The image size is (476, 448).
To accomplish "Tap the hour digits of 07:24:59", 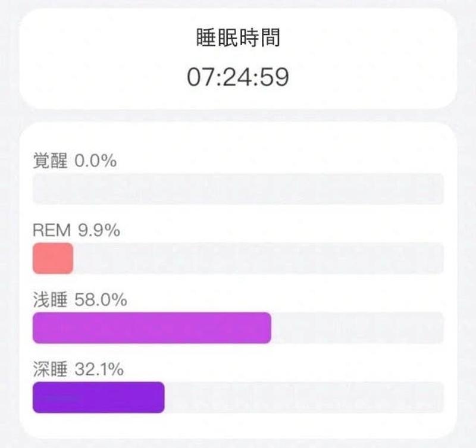I will 200,77.
